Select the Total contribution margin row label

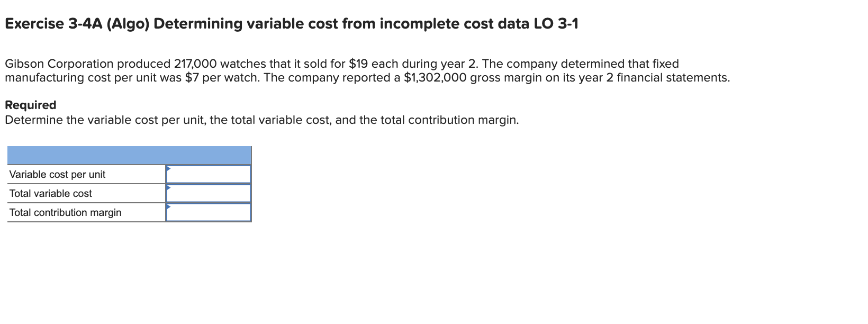65,213
